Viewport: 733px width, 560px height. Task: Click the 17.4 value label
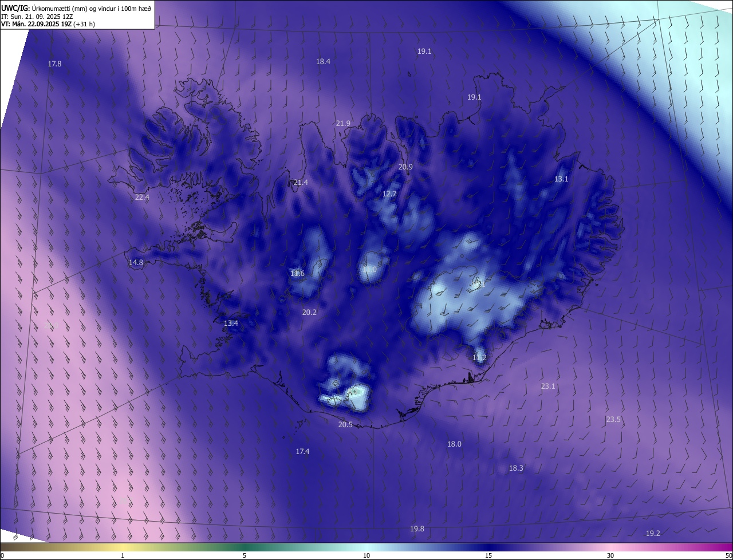click(302, 452)
